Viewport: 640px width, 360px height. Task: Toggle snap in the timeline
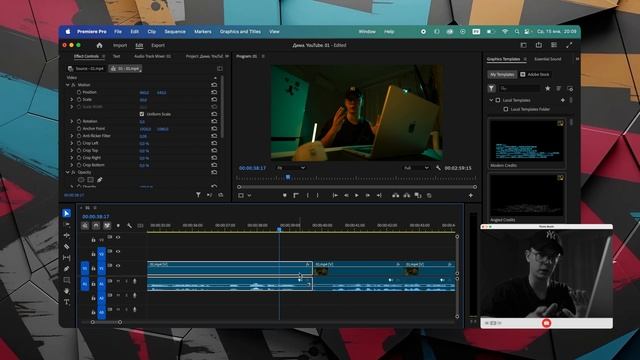(96, 225)
